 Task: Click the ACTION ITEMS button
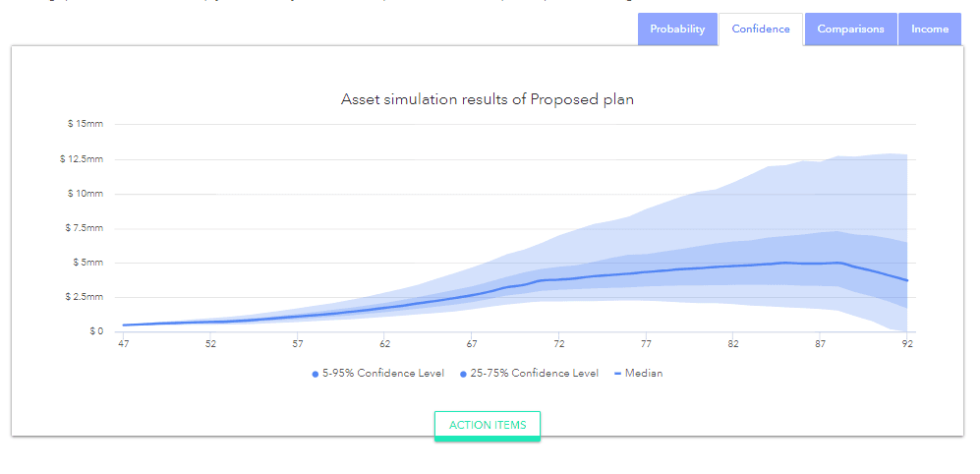[x=488, y=426]
